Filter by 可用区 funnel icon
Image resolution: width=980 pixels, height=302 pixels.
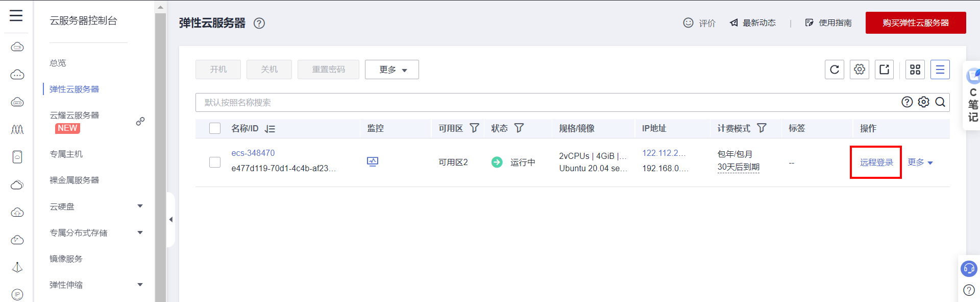coord(474,128)
